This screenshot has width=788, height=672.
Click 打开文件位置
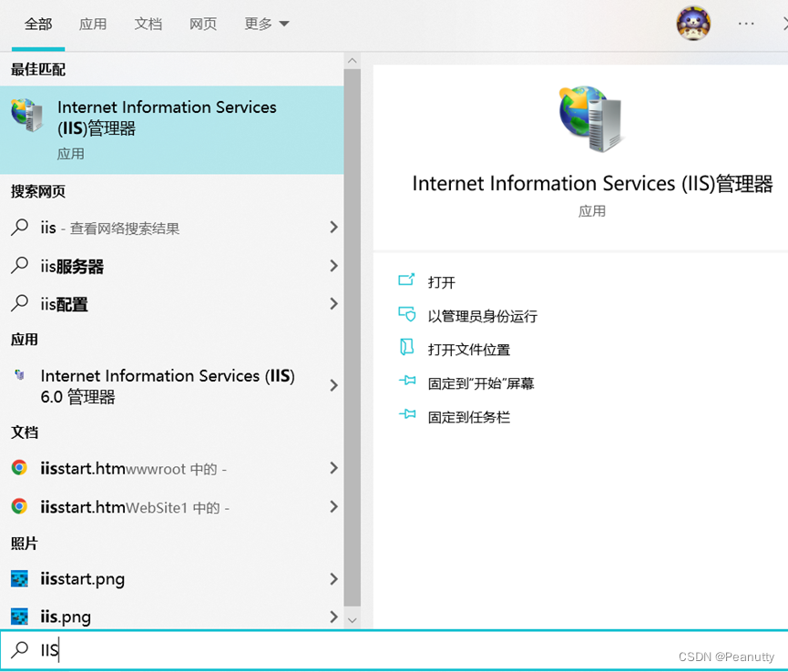tap(469, 350)
